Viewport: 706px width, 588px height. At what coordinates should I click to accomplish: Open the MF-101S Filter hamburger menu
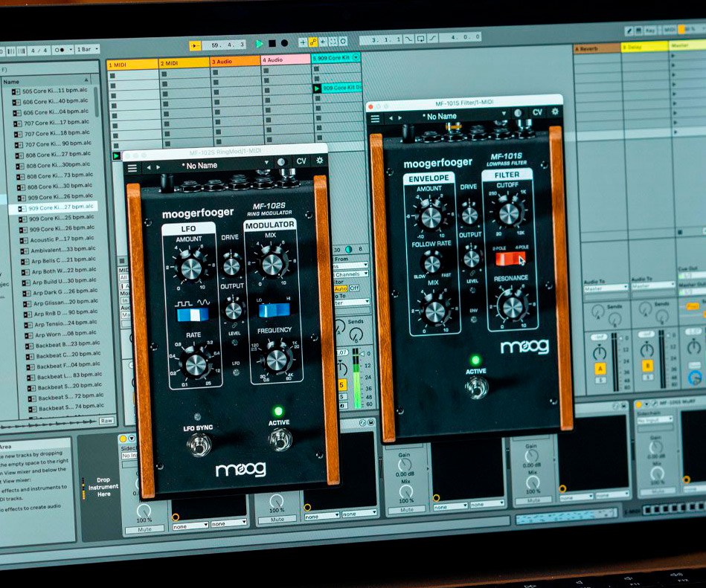click(375, 119)
